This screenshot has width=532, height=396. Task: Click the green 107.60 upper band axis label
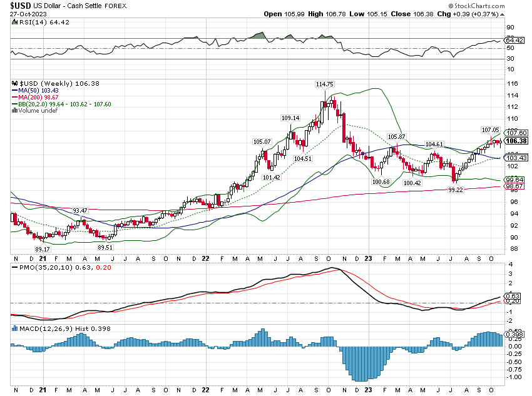pyautogui.click(x=517, y=133)
